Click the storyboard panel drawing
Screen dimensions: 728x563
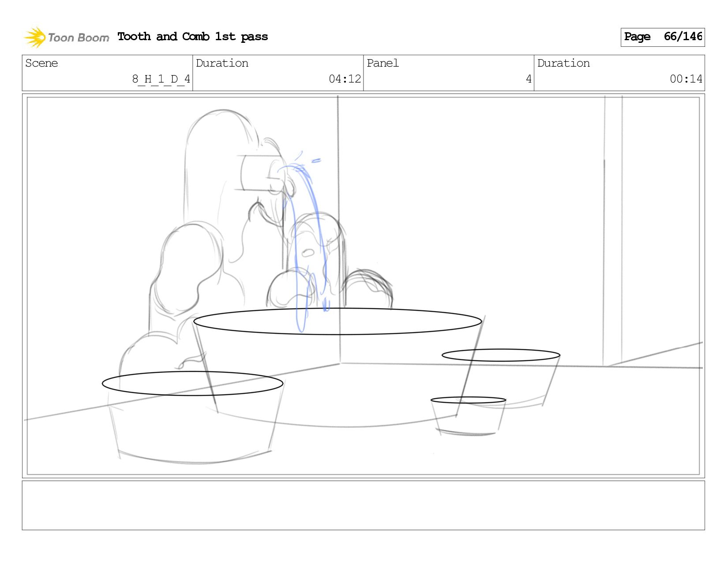[x=363, y=286]
